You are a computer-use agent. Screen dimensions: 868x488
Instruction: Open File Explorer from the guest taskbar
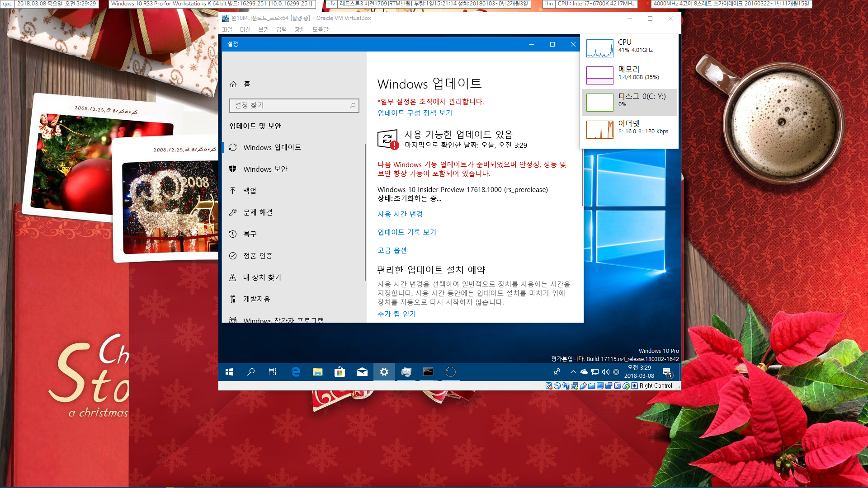[318, 372]
